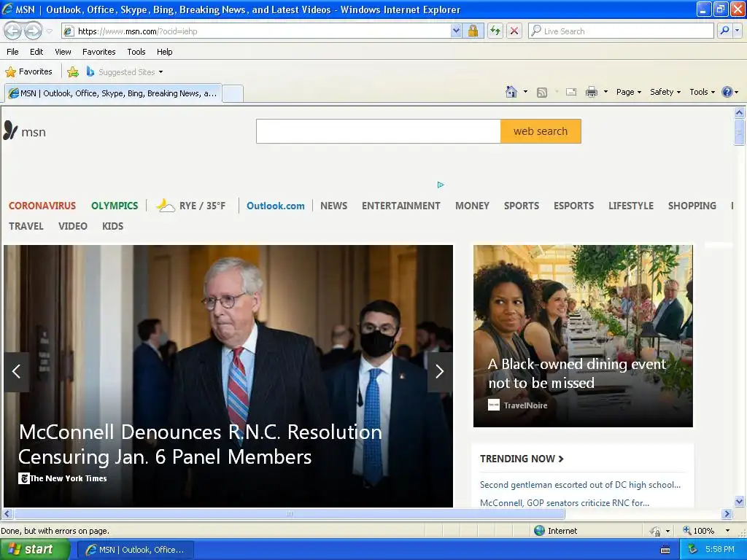Go to the KIDS section
Screen dimensions: 747x560
[112, 226]
